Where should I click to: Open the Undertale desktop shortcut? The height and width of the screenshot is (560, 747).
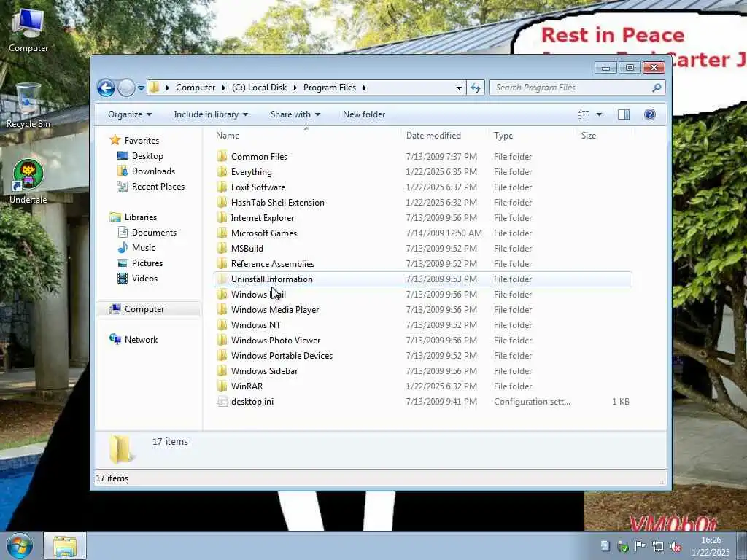28,182
